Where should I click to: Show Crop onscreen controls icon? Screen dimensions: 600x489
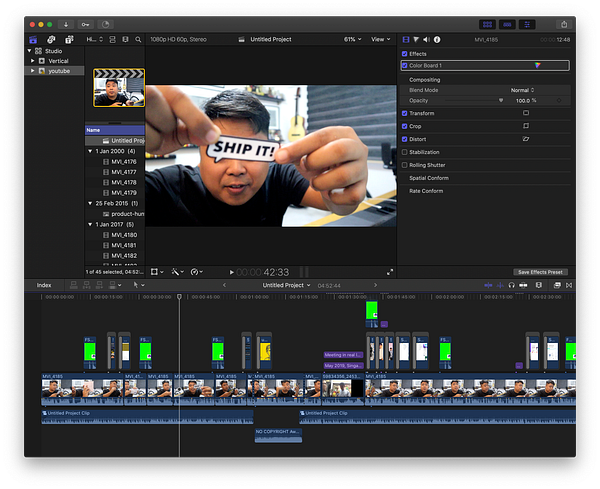[x=526, y=126]
